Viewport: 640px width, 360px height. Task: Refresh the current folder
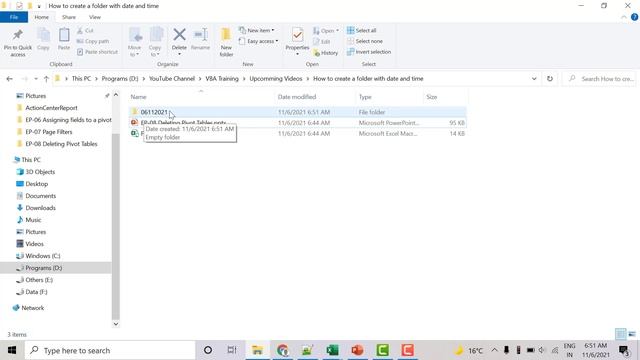coord(550,79)
